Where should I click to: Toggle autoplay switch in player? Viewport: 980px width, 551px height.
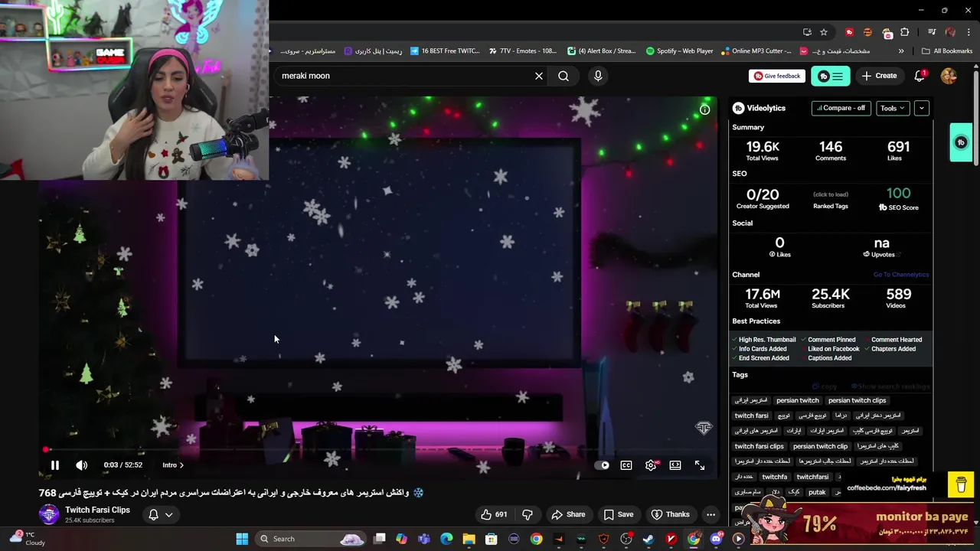coord(603,465)
